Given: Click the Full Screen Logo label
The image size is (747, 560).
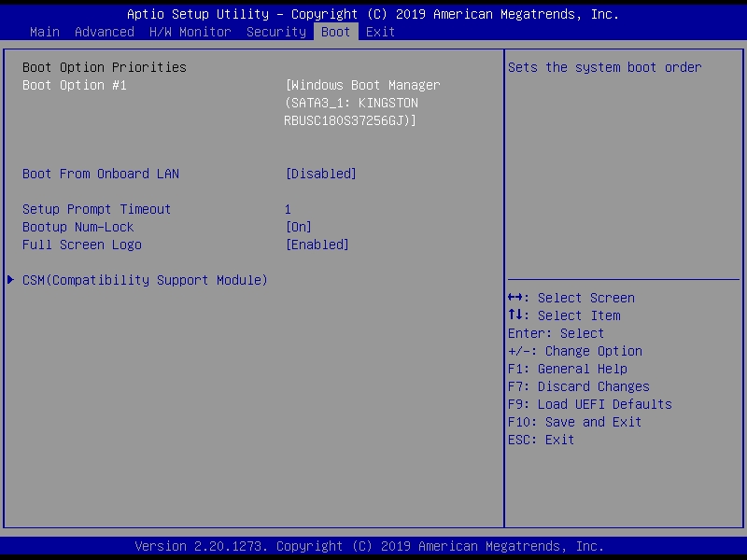Looking at the screenshot, I should [81, 245].
